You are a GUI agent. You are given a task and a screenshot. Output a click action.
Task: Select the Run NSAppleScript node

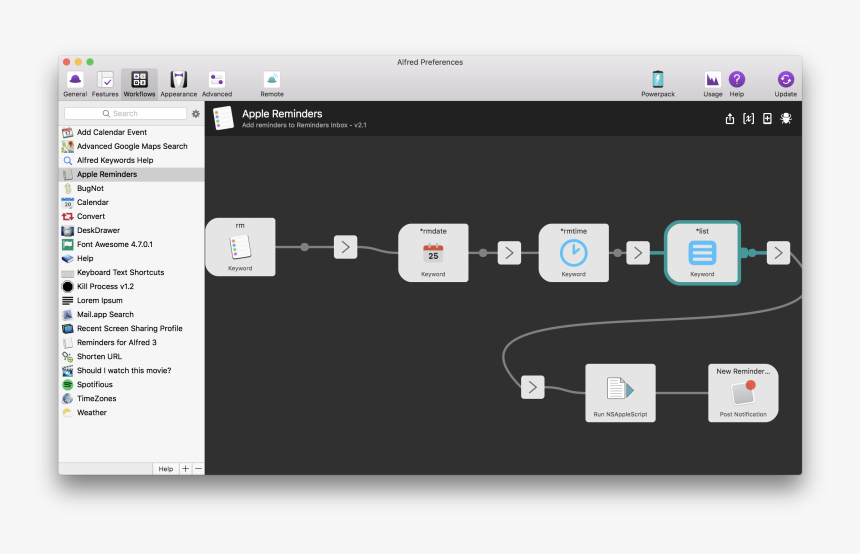(620, 392)
